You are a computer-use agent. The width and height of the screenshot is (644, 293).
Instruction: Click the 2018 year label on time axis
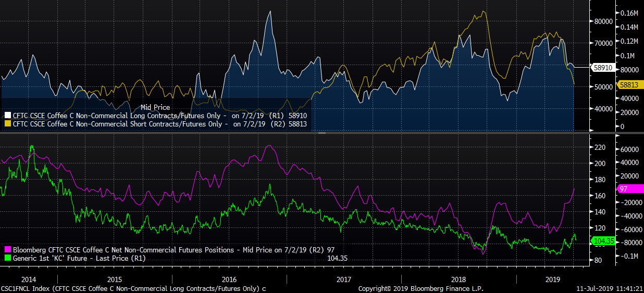pos(459,279)
